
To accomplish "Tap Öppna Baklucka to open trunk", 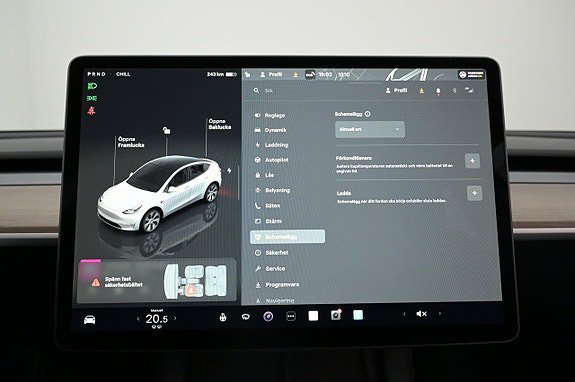I will pos(220,124).
